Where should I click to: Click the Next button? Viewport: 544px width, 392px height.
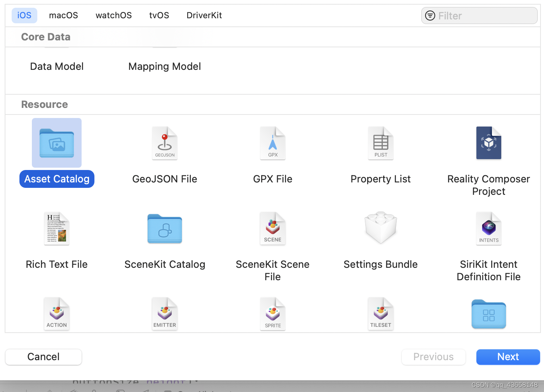click(508, 357)
